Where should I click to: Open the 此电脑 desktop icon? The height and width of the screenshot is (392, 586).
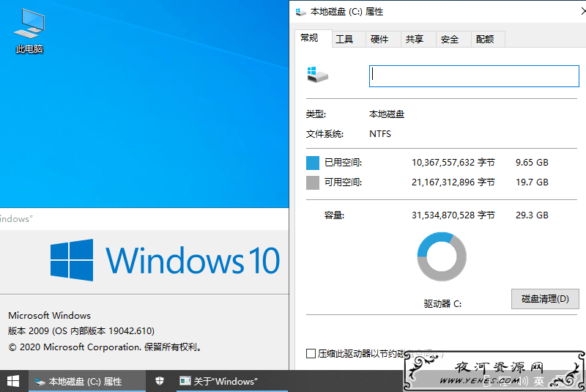pos(29,31)
